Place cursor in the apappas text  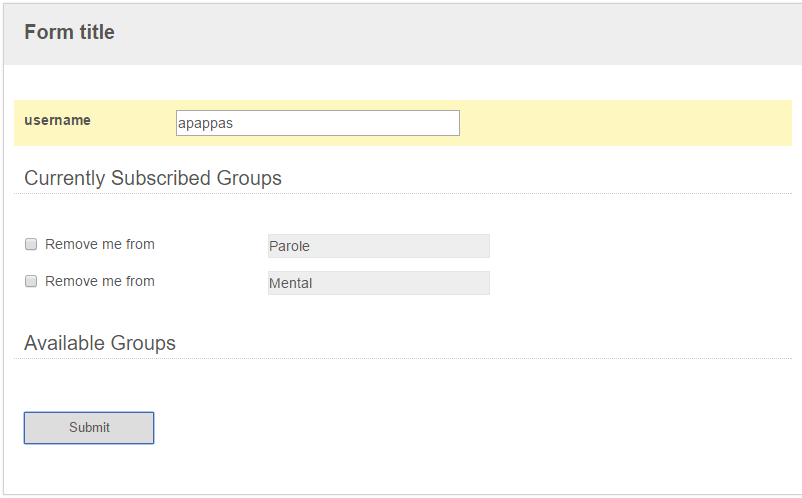(206, 124)
